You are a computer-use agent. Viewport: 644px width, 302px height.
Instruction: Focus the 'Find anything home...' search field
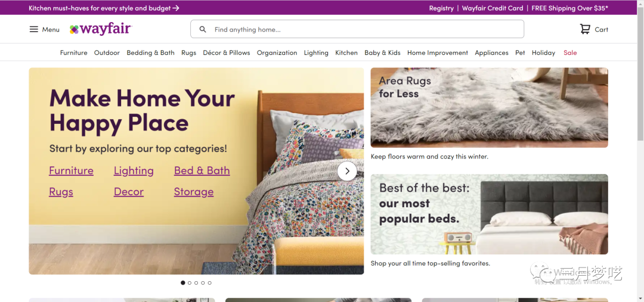point(357,29)
